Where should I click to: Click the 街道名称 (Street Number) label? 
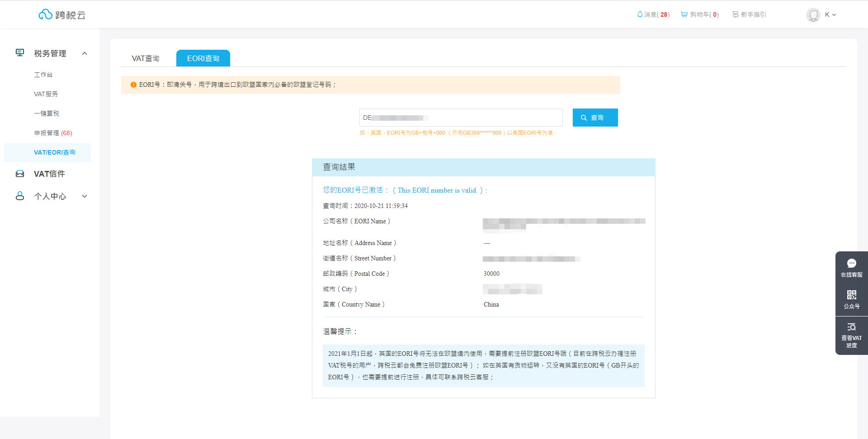359,258
